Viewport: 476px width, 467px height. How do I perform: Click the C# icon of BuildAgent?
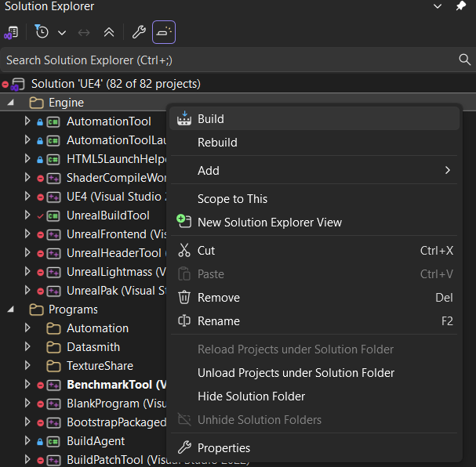[53, 441]
